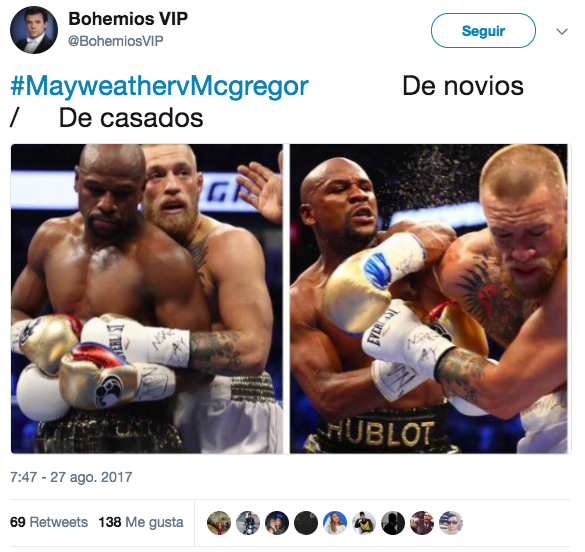The image size is (585, 552).
Task: Open the third liker avatar
Action: point(277,523)
